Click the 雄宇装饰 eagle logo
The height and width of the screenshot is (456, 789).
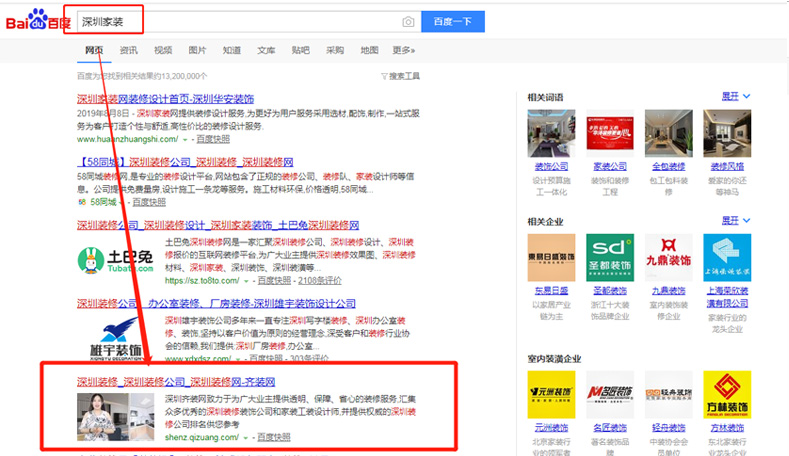tap(115, 338)
